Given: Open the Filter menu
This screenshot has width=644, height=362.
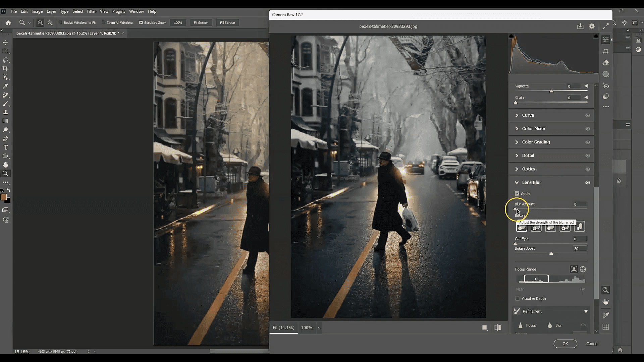Looking at the screenshot, I should [92, 11].
